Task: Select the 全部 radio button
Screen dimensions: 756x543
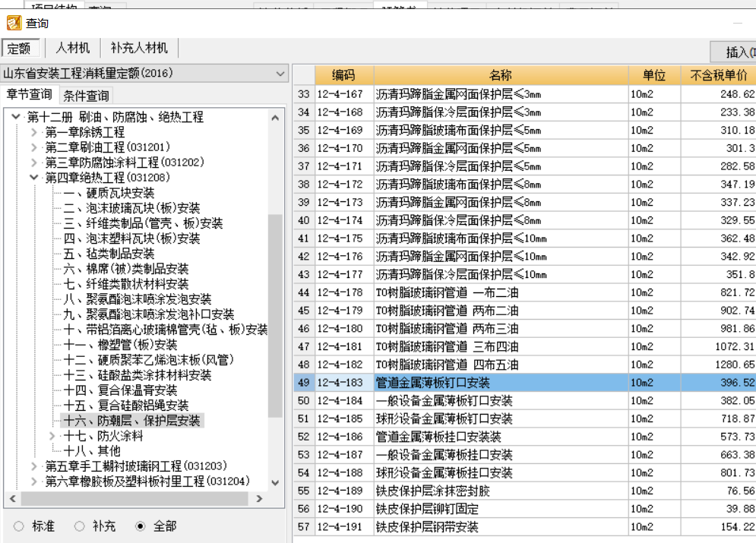Action: 141,526
